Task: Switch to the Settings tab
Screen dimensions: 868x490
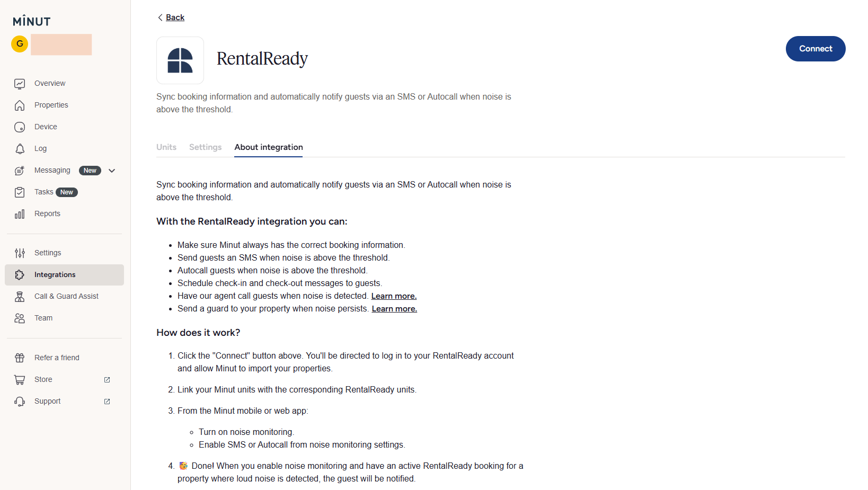Action: pyautogui.click(x=206, y=147)
